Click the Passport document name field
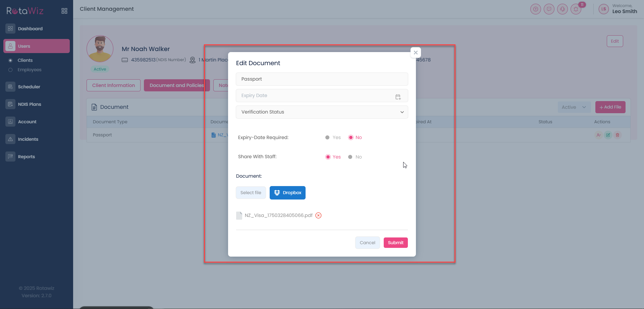Viewport: 644px width, 309px height. (322, 79)
